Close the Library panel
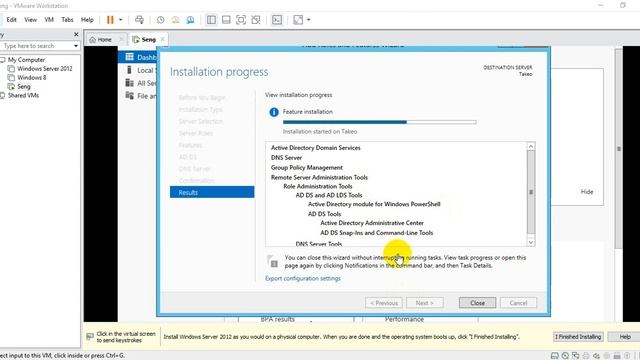 coord(76,35)
